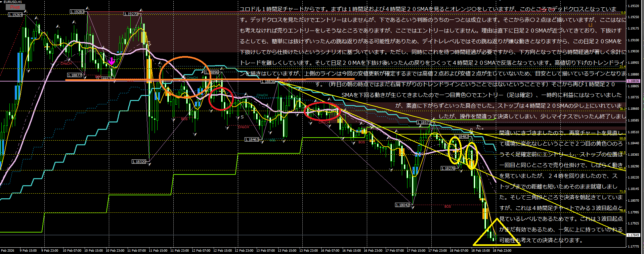Click the red Pivot button
The image size is (644, 254).
(15, 7)
